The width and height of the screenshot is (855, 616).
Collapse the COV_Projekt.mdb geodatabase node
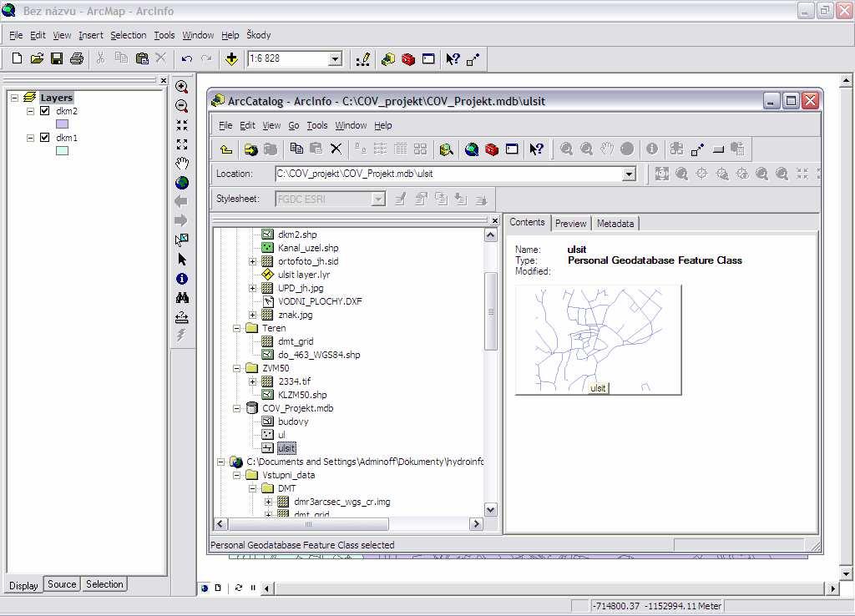pos(236,408)
